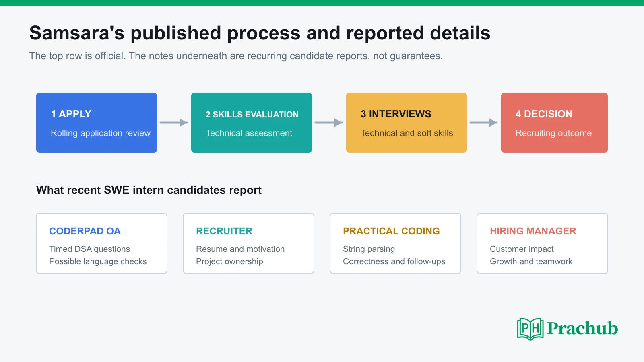Screen dimensions: 644x362
Task: Open the "HIRING MANAGER" card title
Action: pyautogui.click(x=533, y=231)
